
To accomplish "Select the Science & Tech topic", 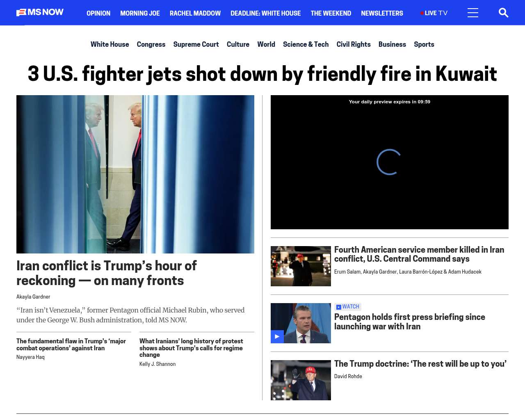I will click(306, 44).
